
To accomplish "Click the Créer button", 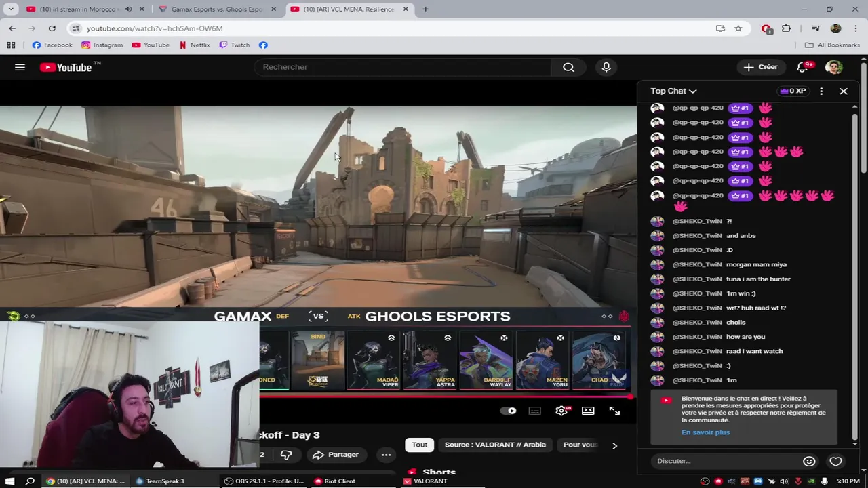I will coord(760,67).
